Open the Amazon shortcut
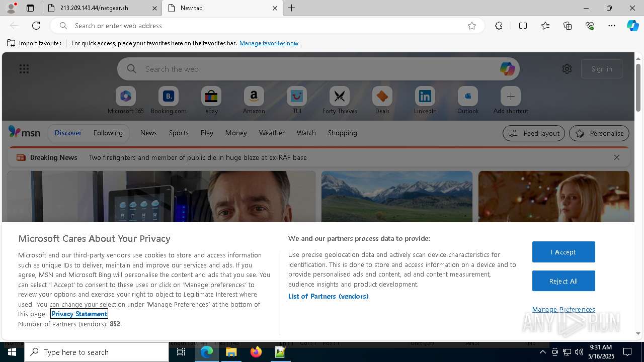 click(x=254, y=100)
